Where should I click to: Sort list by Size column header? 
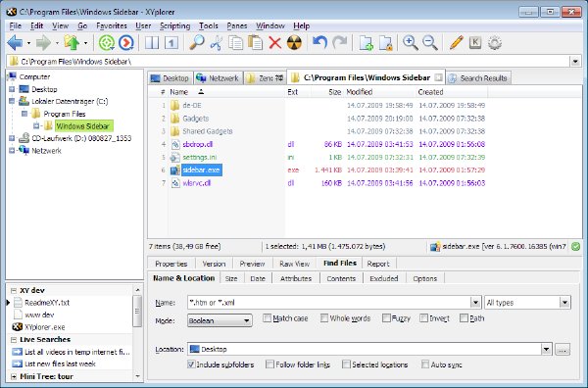coord(334,92)
